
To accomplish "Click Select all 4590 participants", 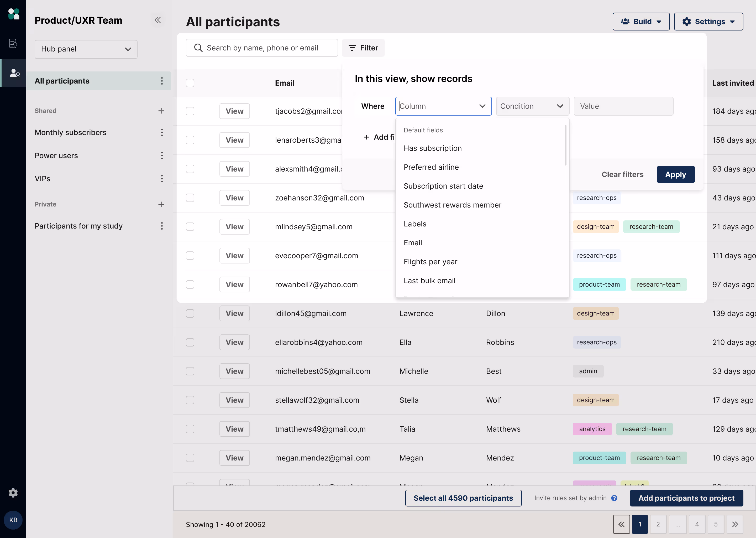I will [463, 498].
